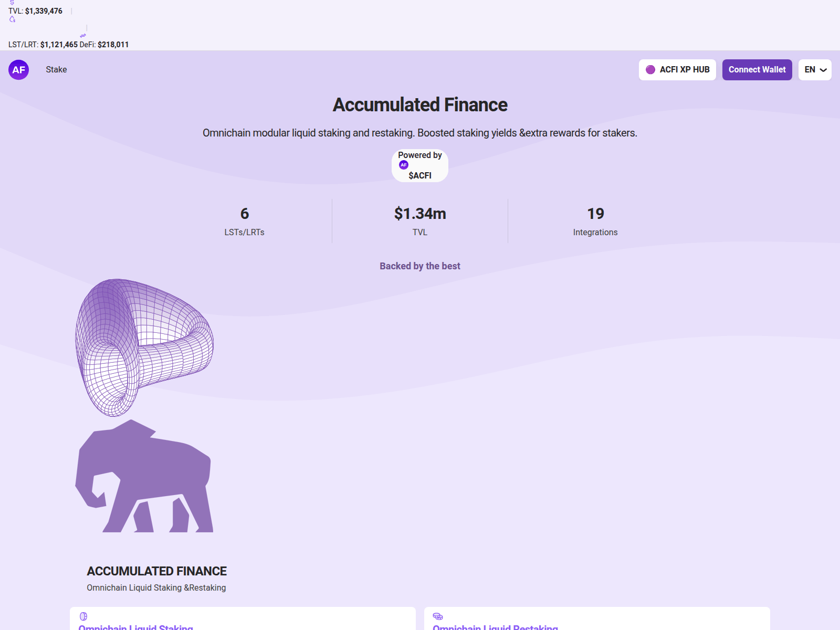
Task: Click the AF logo in the header
Action: [x=18, y=69]
